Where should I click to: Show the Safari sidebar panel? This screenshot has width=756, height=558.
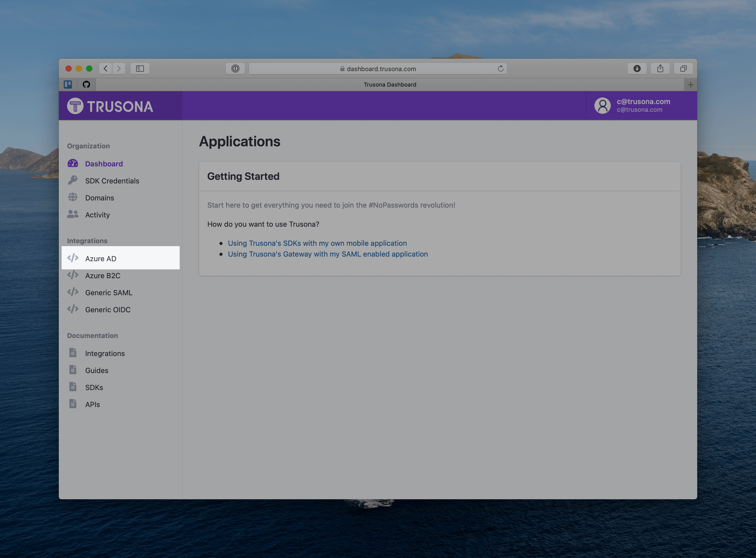point(140,69)
